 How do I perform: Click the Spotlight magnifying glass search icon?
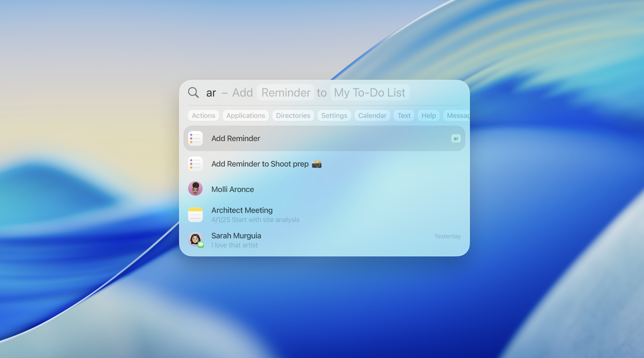click(193, 93)
